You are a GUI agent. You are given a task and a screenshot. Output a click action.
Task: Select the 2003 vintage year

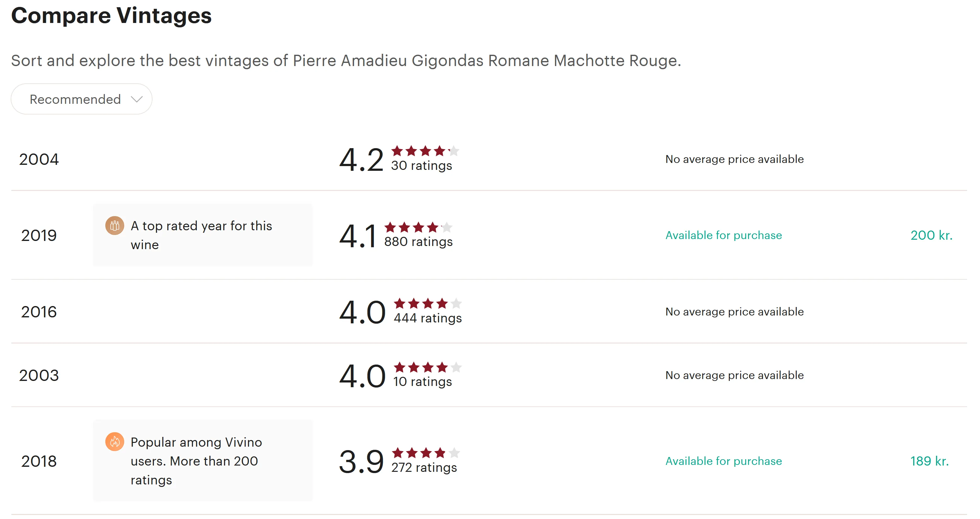click(39, 376)
